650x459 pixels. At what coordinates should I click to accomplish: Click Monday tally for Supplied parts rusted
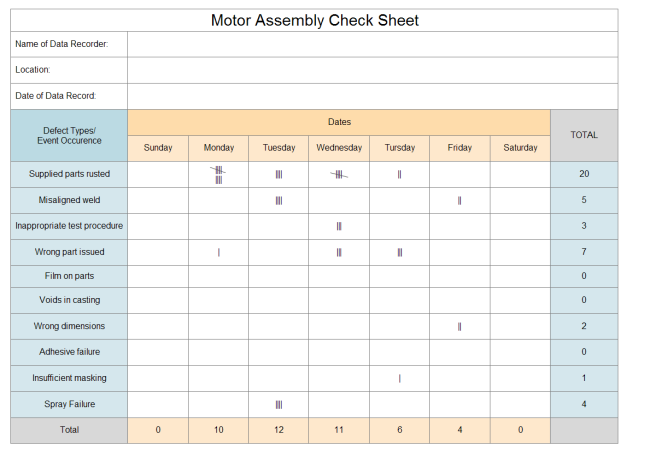[x=218, y=175]
